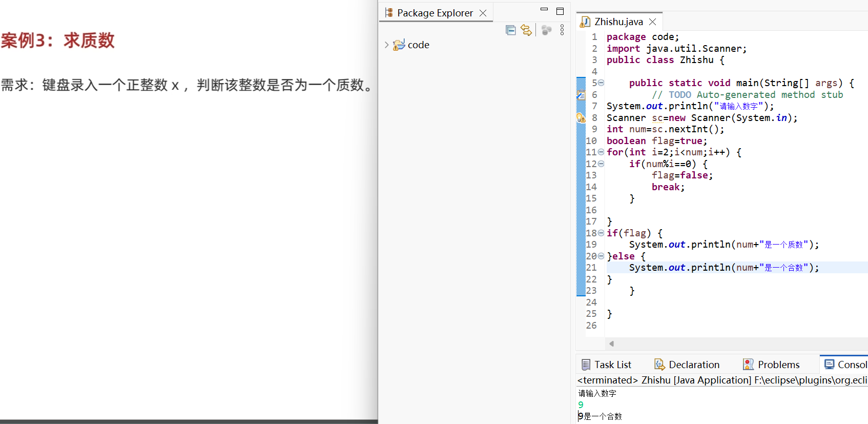
Task: Click the editor horizontal scrollbar left arrow
Action: tap(611, 344)
